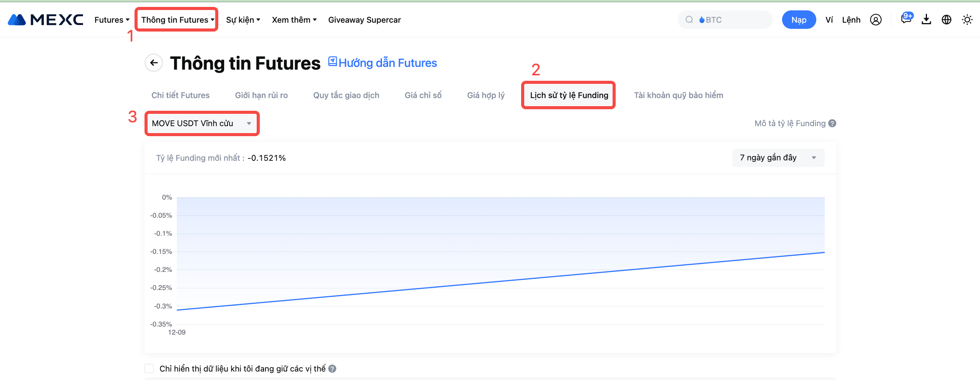This screenshot has height=380, width=980.
Task: Select the Giới hạn rủi ro tab
Action: pos(261,95)
